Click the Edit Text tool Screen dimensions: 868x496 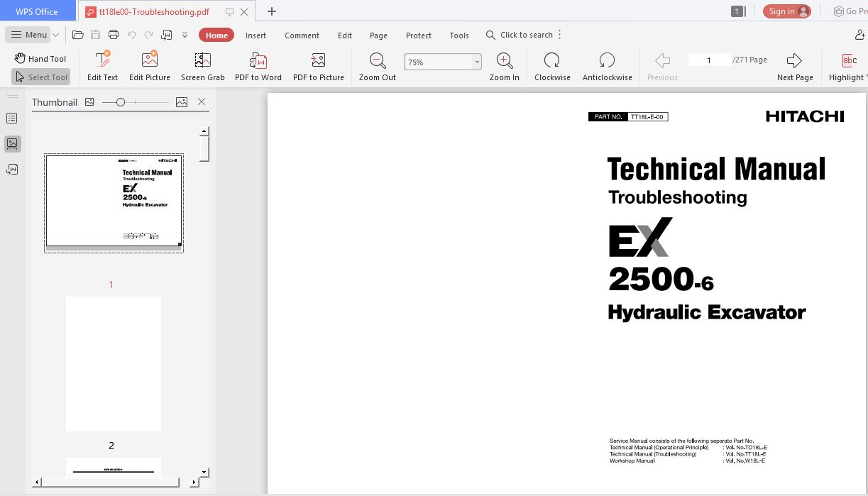[102, 67]
